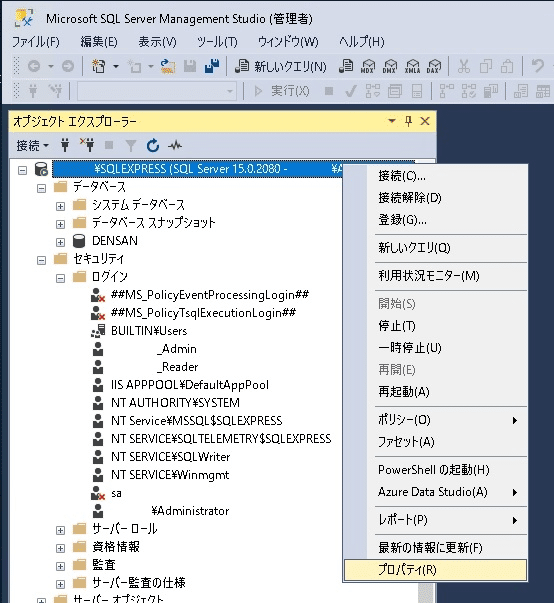The height and width of the screenshot is (603, 554).
Task: Expand the サーバー ロール folder
Action: 60,530
